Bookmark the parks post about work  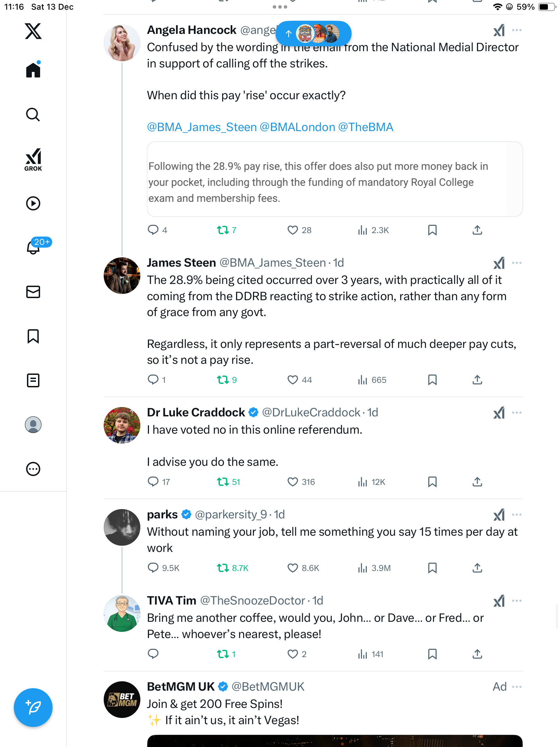point(432,568)
